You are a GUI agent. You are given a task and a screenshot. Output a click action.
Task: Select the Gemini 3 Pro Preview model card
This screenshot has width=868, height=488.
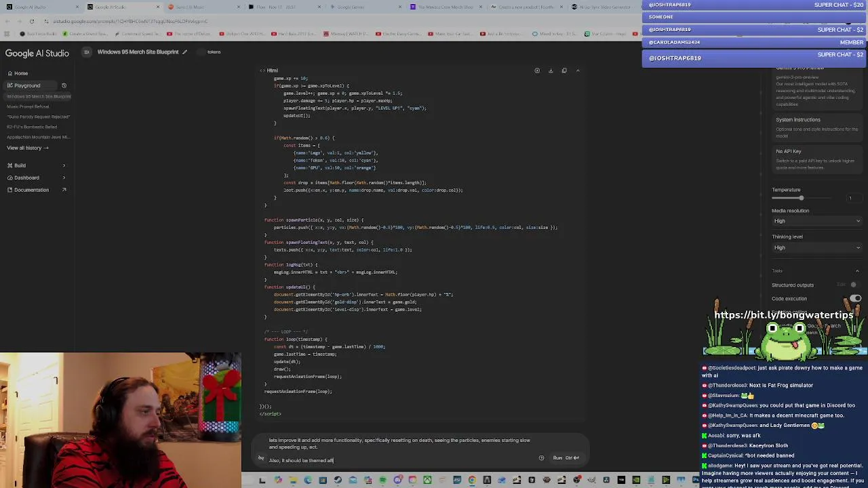click(x=816, y=88)
